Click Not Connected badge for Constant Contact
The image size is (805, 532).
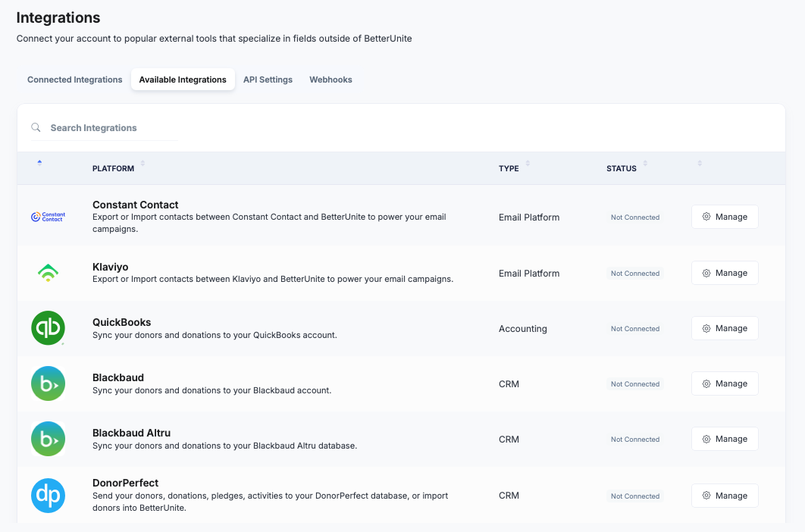click(x=635, y=217)
